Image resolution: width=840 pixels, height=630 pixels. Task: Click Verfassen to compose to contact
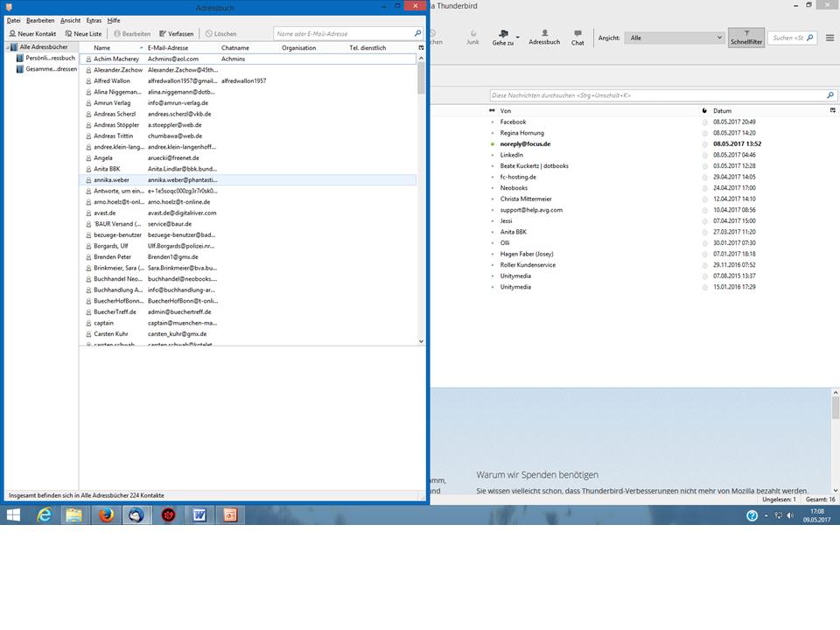click(176, 34)
